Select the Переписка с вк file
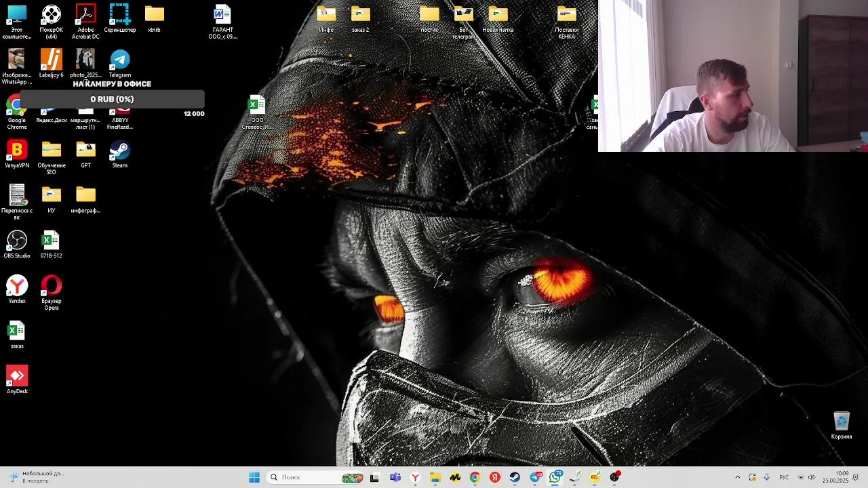Screen dimensions: 868x488 click(x=17, y=202)
